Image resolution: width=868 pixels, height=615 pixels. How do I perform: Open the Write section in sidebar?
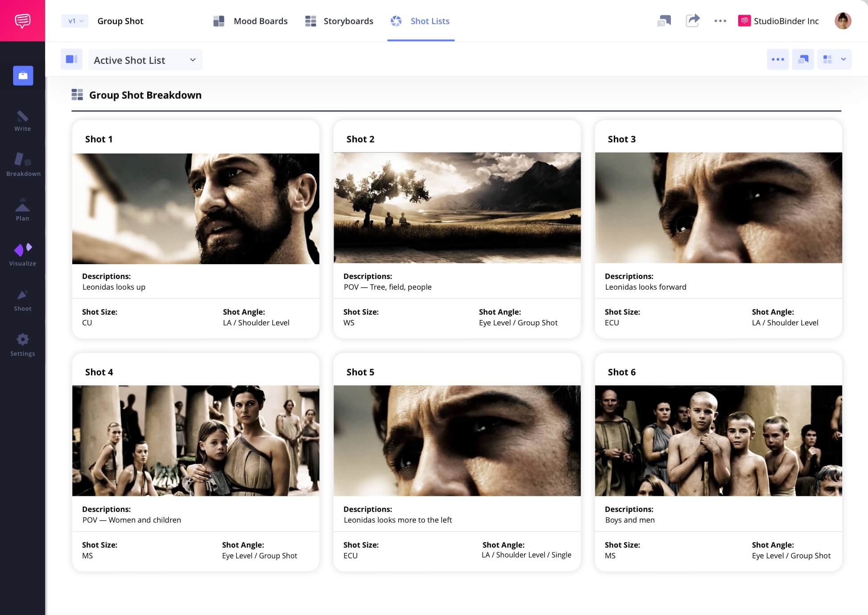pyautogui.click(x=22, y=121)
